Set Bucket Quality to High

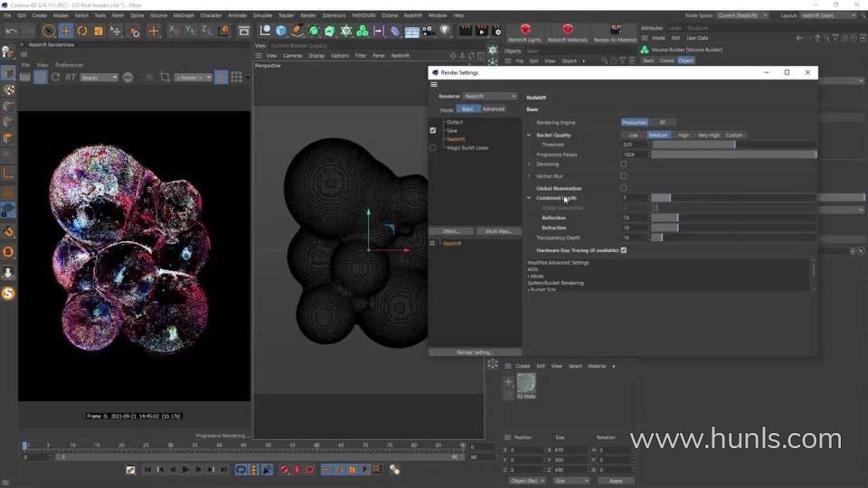684,135
